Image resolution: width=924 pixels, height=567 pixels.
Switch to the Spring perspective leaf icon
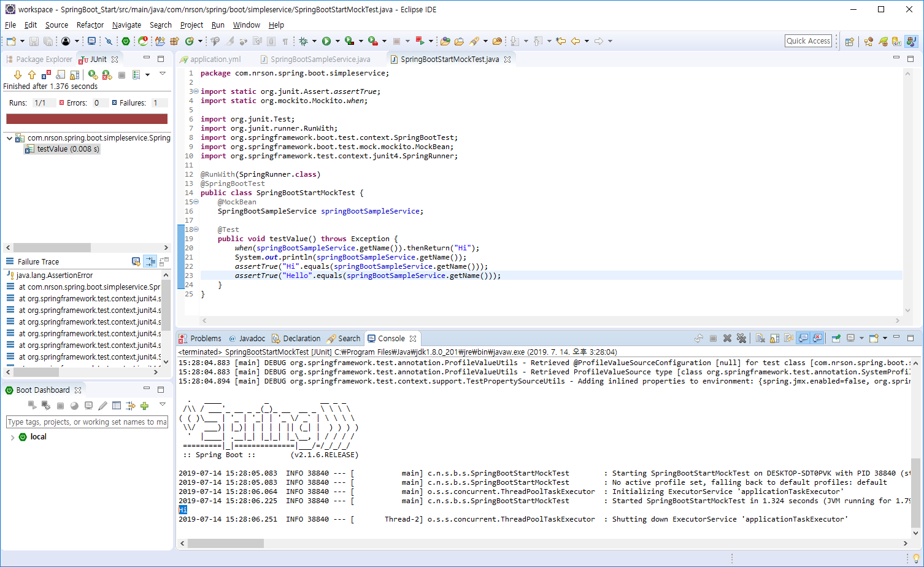point(883,42)
